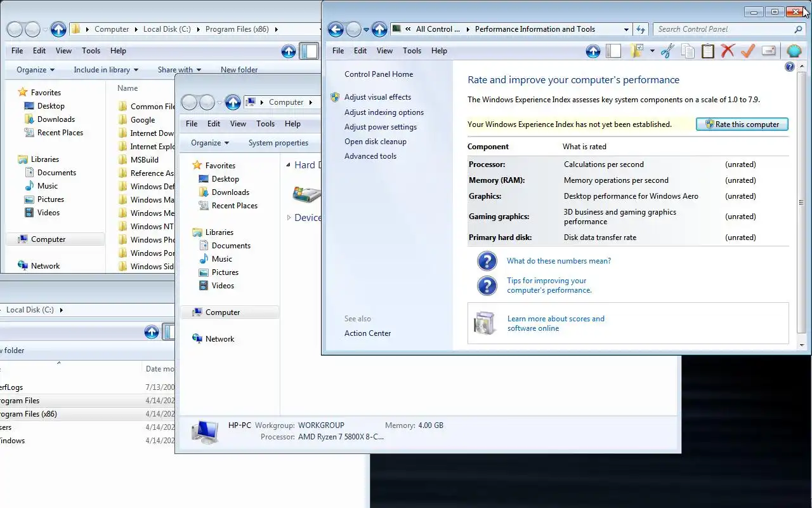Click the Copy pages toolbar icon
Image resolution: width=812 pixels, height=508 pixels.
[688, 51]
